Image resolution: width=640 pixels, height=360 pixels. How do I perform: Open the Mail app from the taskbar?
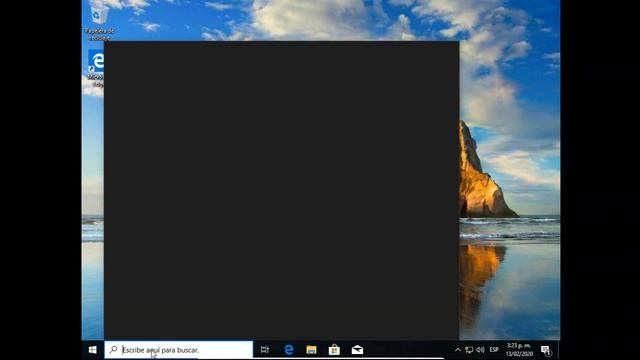[357, 350]
